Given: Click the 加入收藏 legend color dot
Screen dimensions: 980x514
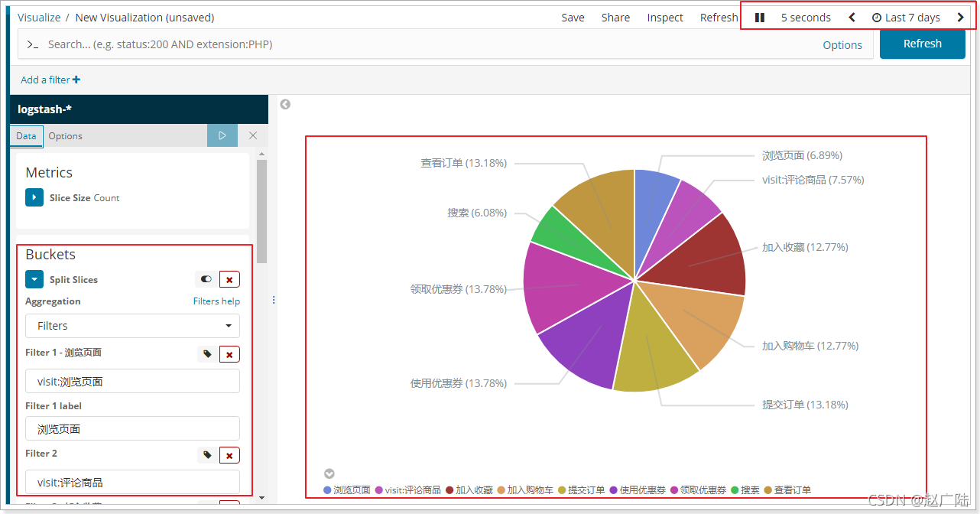Looking at the screenshot, I should pyautogui.click(x=449, y=490).
